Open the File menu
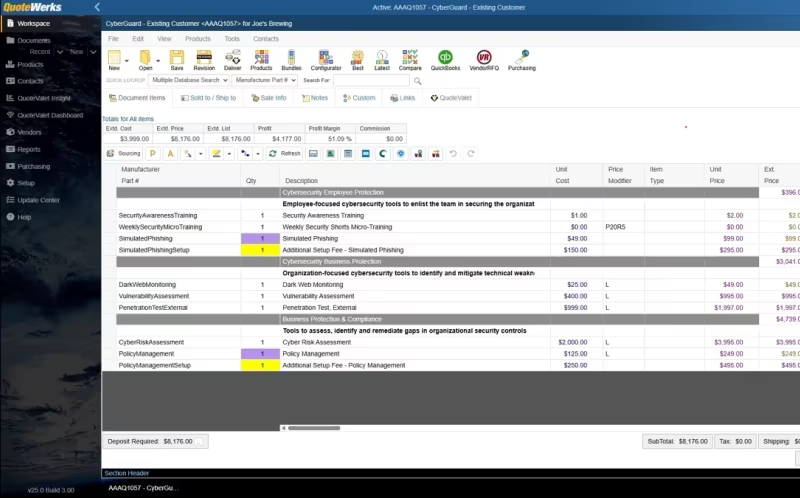800x500 pixels. point(113,39)
